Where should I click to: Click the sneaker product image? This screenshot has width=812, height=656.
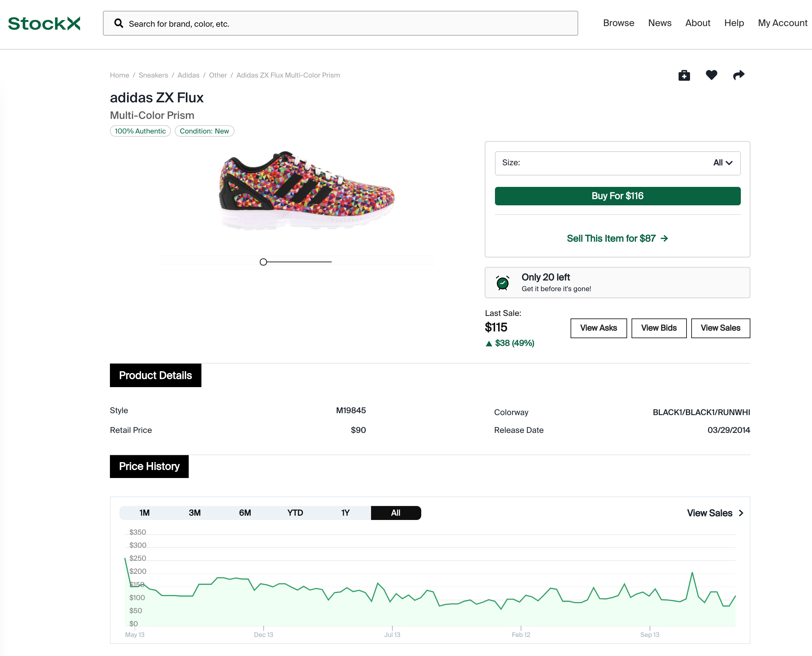307,190
